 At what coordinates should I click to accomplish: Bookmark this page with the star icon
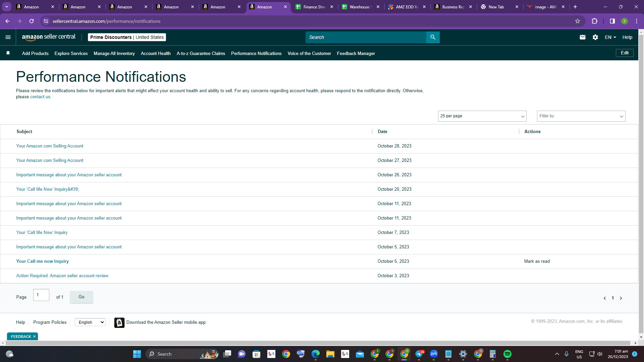[578, 21]
